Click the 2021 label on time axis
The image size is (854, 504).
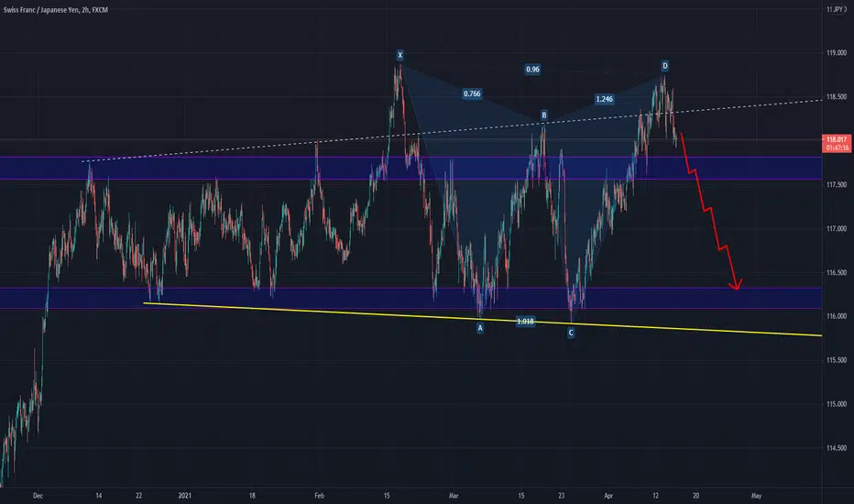(x=184, y=496)
